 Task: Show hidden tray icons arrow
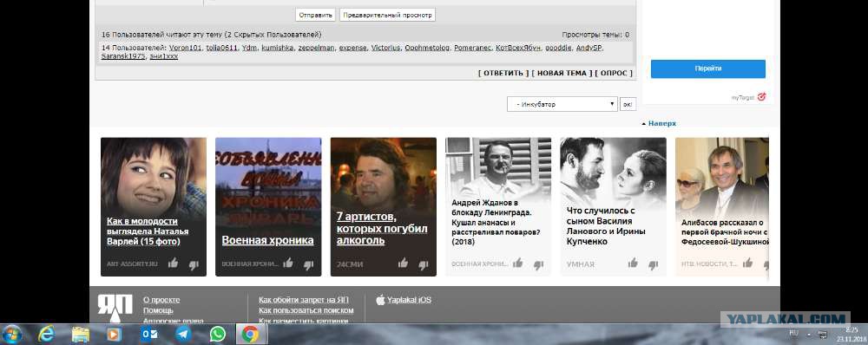click(x=808, y=335)
